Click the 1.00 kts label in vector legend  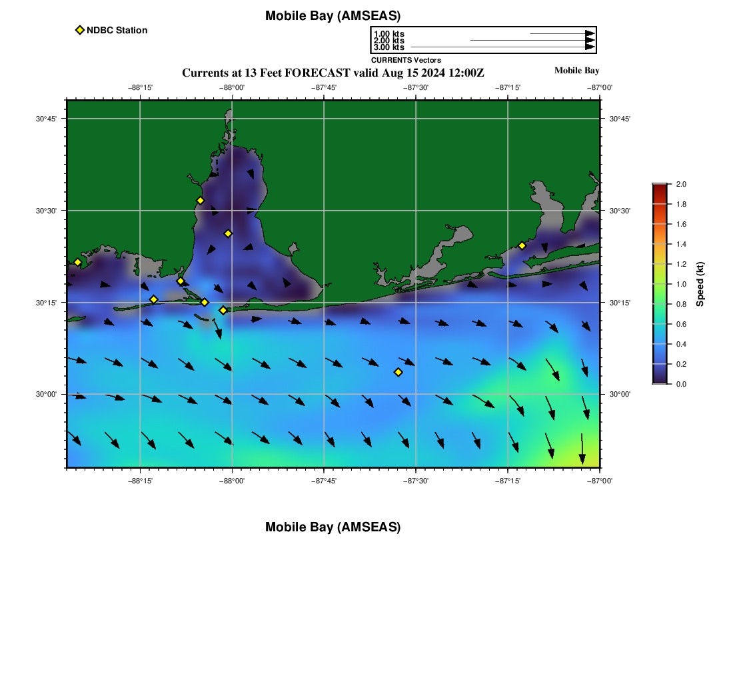[x=388, y=33]
